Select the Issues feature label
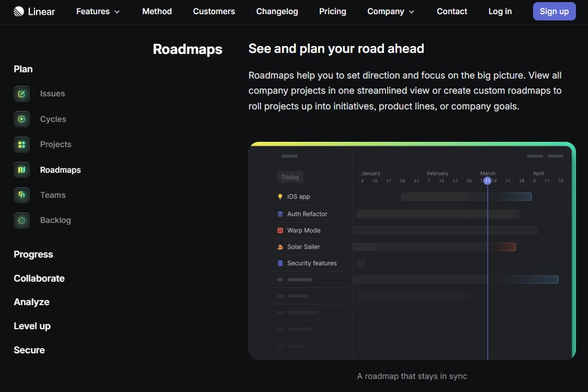The height and width of the screenshot is (392, 588). [52, 93]
